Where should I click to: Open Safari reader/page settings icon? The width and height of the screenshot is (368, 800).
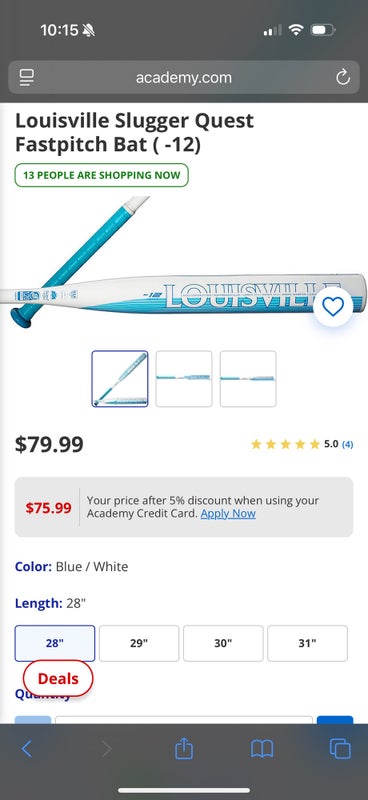[27, 78]
